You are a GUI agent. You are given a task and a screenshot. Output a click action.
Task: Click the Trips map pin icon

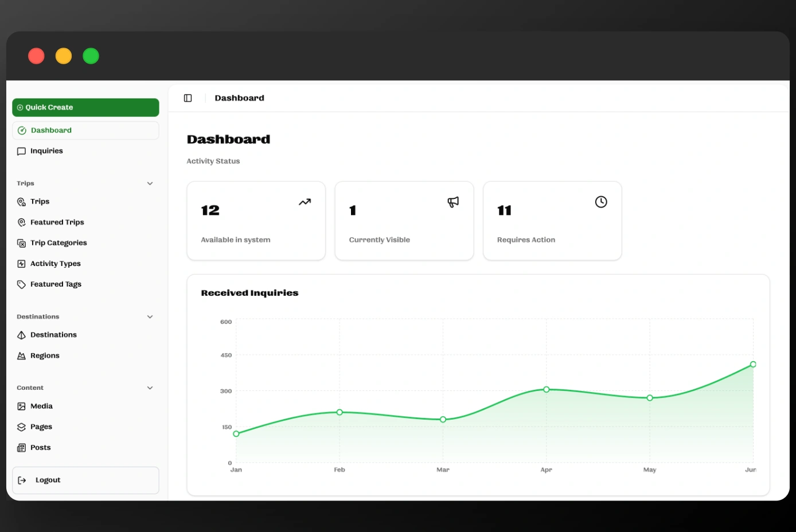[x=21, y=202]
